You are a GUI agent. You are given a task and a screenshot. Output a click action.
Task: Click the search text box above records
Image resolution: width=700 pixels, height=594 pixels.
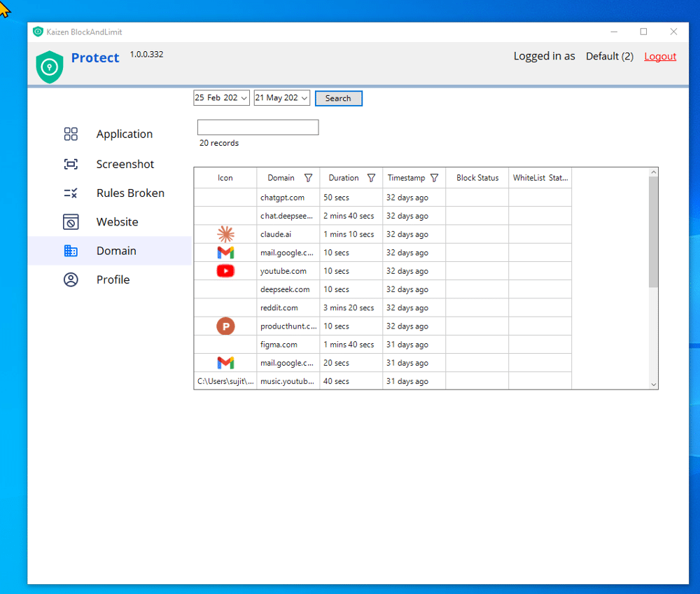click(x=258, y=127)
